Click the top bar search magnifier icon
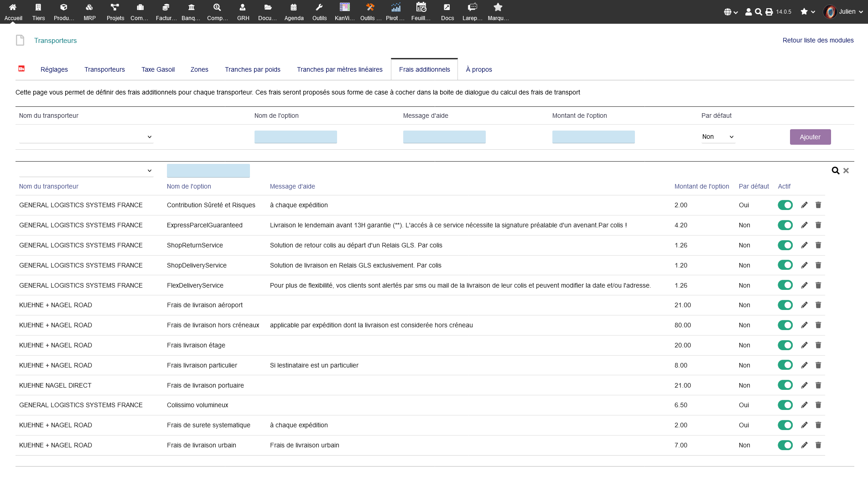 (x=758, y=12)
